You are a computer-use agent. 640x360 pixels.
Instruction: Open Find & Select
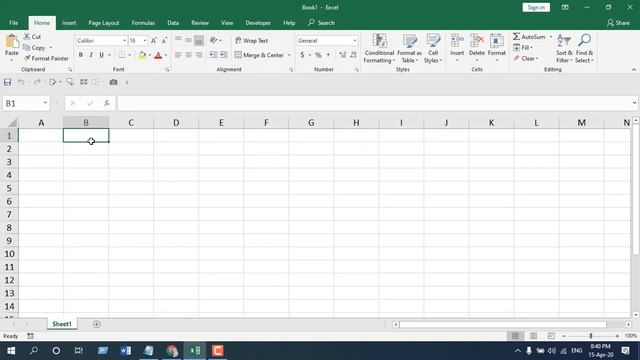click(x=584, y=48)
